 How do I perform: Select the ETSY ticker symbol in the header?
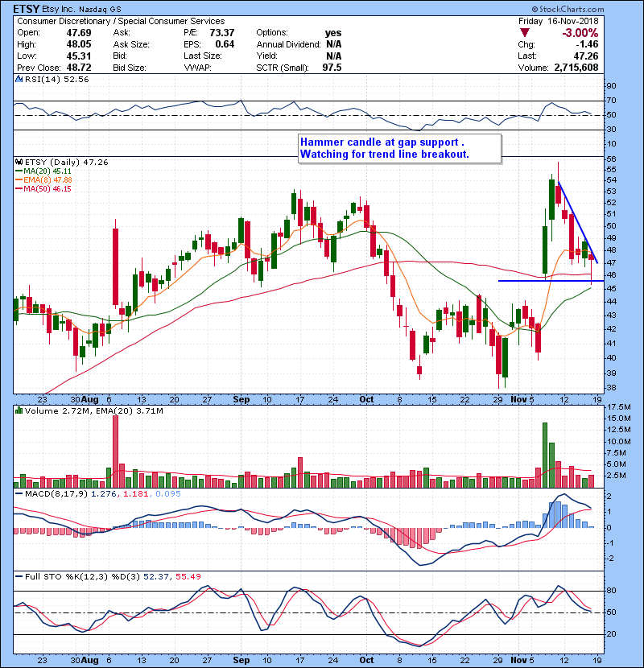(27, 9)
